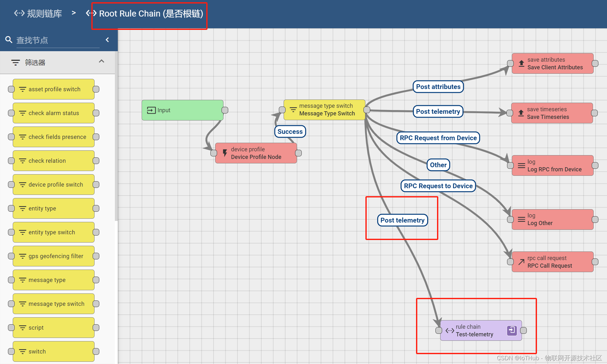Select the check fields presence node
Viewport: 607px width, 364px height.
click(54, 137)
